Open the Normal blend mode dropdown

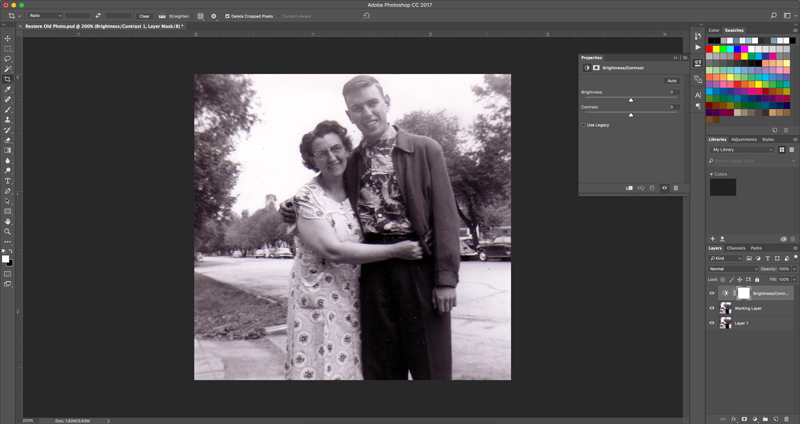[x=733, y=269]
